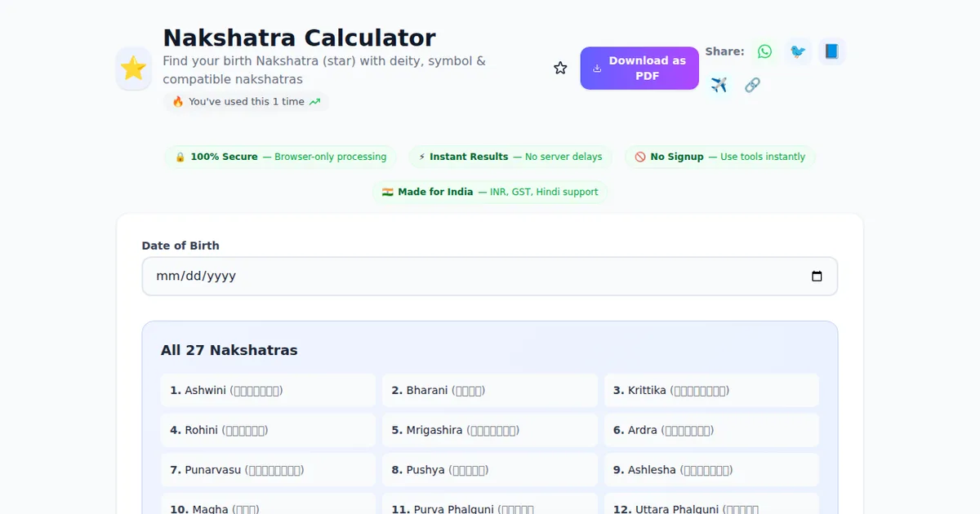This screenshot has width=980, height=514.
Task: Click the Made for India badge
Action: [x=490, y=193]
